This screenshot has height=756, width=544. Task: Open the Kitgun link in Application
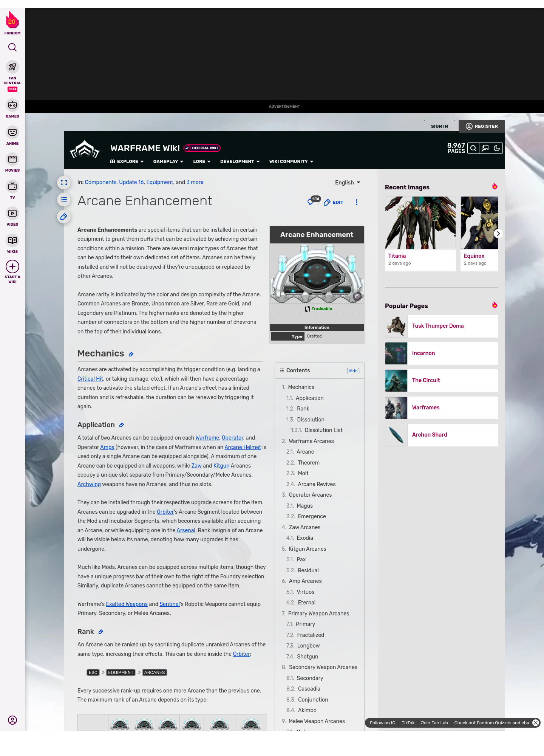tap(221, 466)
